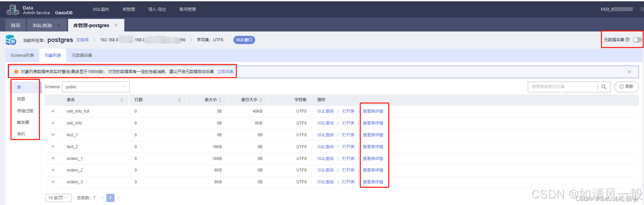This screenshot has width=644, height=205.
Task: Select 视图 in the object sidebar
Action: pyautogui.click(x=21, y=99)
